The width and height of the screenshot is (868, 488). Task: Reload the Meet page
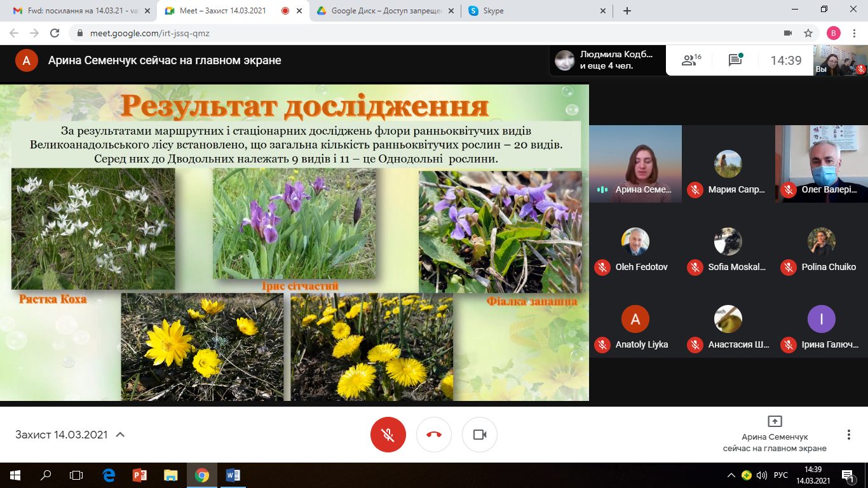(x=55, y=33)
